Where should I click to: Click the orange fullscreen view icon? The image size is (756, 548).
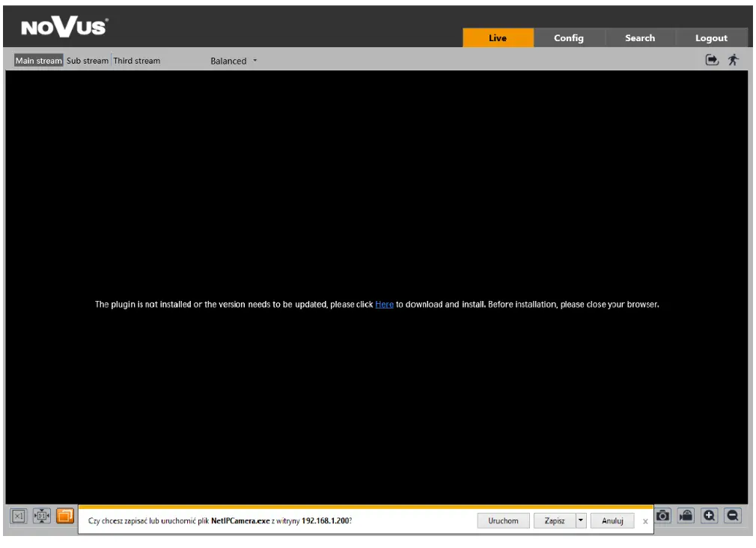pyautogui.click(x=65, y=516)
